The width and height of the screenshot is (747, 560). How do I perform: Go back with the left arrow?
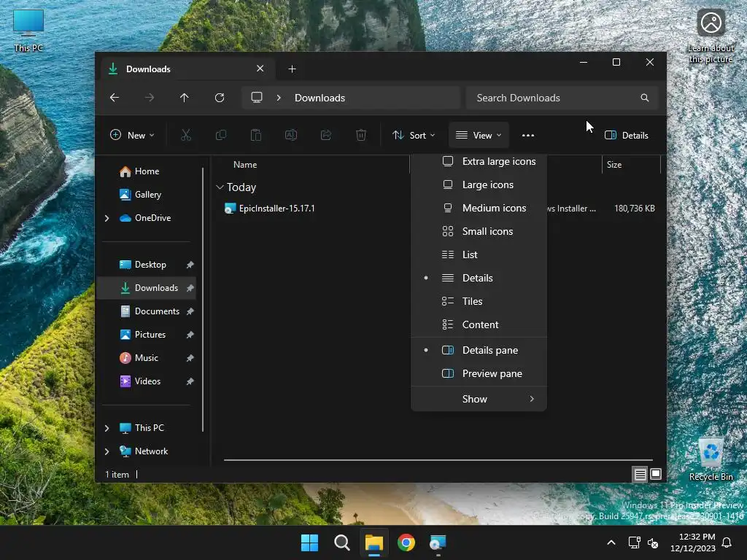pyautogui.click(x=115, y=98)
